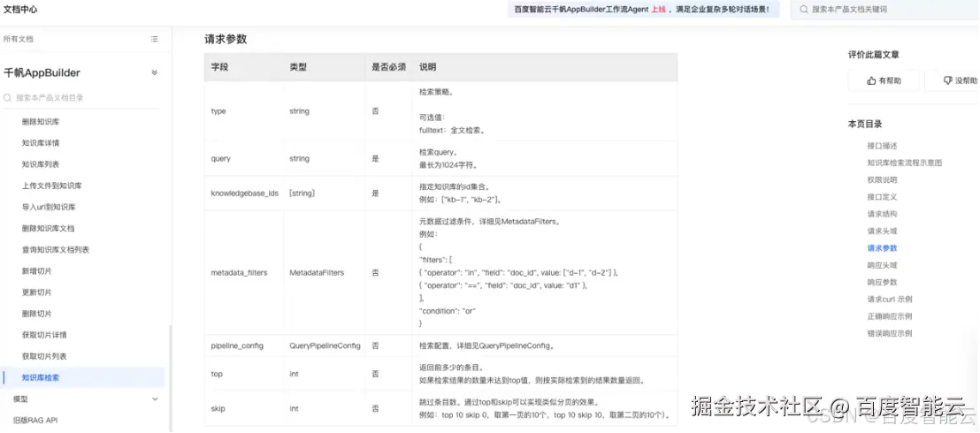Open 旧版RAG API in sidebar
This screenshot has width=980, height=433.
point(35,420)
